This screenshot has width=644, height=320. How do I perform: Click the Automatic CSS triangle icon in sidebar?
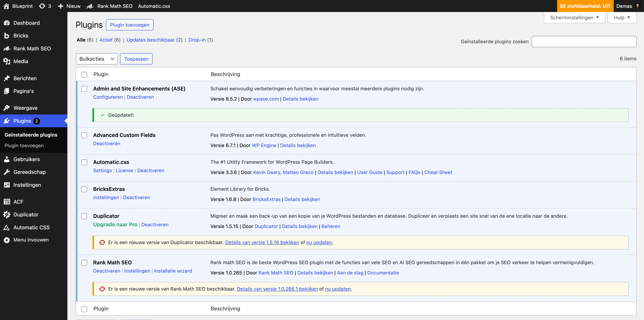pyautogui.click(x=7, y=227)
